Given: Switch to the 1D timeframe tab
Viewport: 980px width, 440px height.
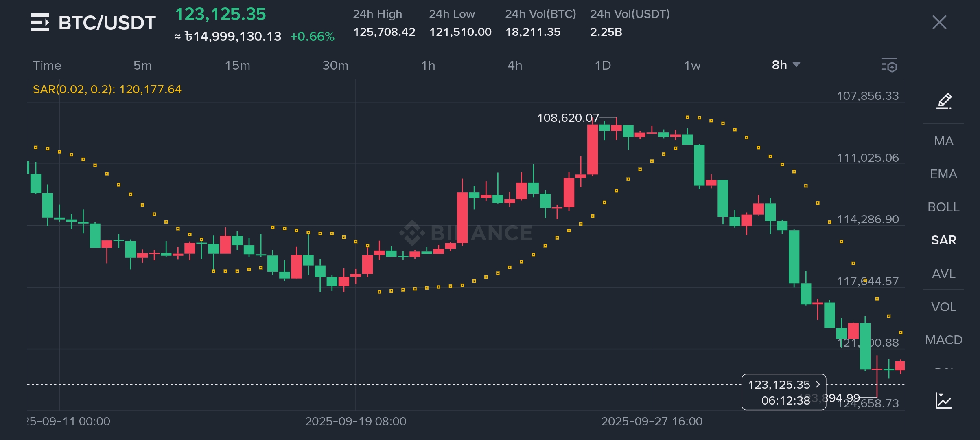Looking at the screenshot, I should tap(603, 65).
